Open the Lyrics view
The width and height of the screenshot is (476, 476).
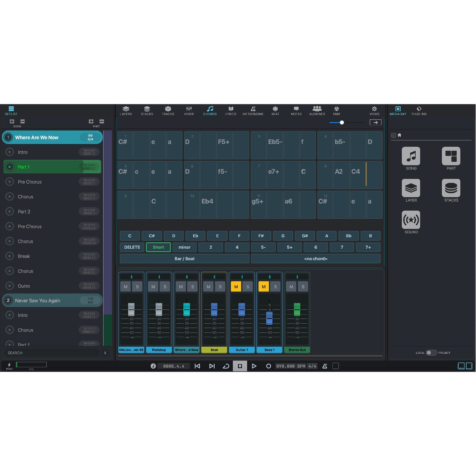(x=231, y=111)
